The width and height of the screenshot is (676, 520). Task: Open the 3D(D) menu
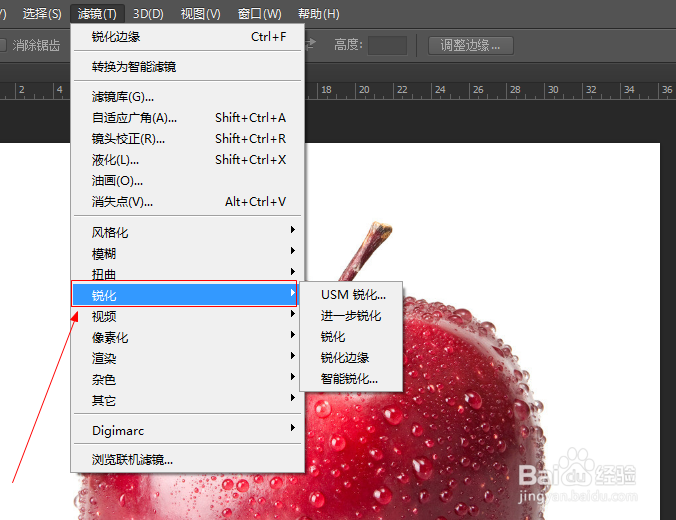tap(148, 14)
